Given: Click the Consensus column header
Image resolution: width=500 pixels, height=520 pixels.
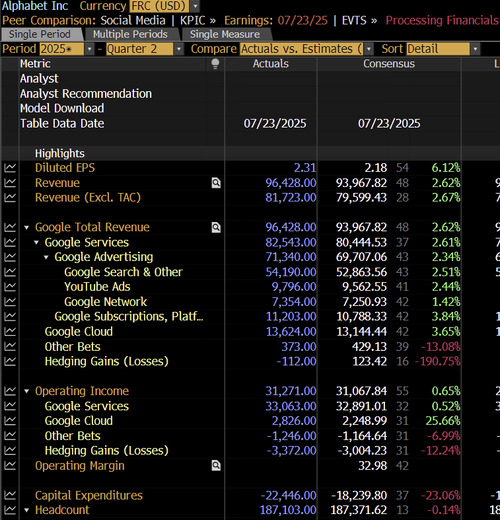Looking at the screenshot, I should tap(389, 64).
